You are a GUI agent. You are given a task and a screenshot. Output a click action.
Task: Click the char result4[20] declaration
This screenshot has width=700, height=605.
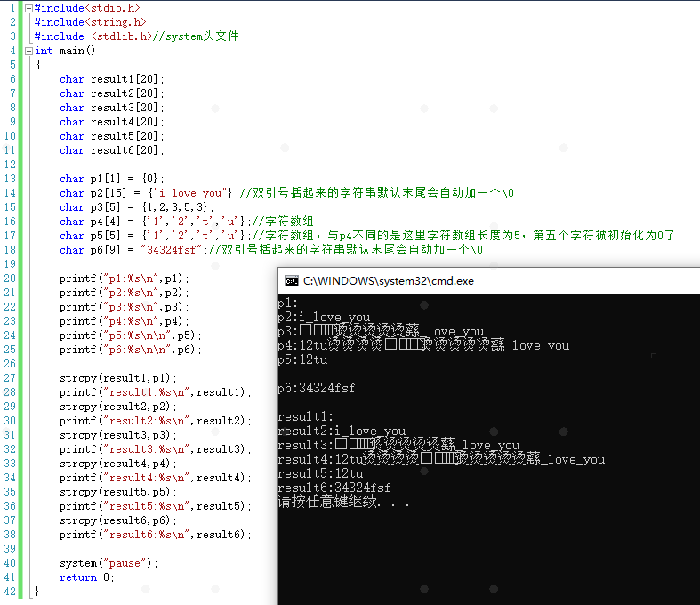[112, 123]
